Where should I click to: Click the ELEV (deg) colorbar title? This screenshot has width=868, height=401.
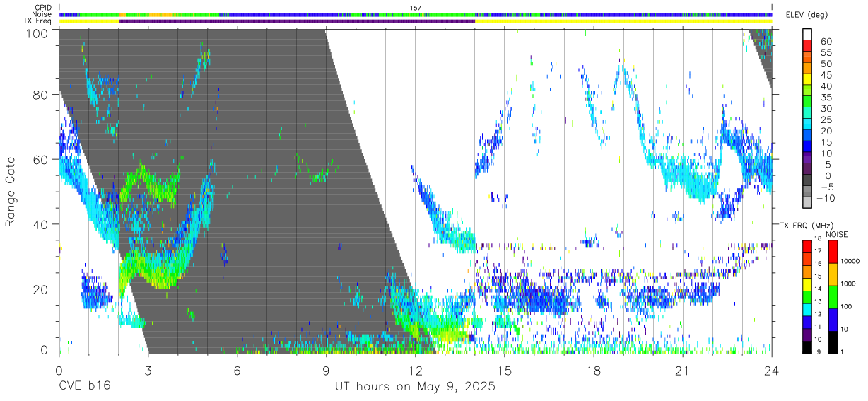click(x=807, y=14)
